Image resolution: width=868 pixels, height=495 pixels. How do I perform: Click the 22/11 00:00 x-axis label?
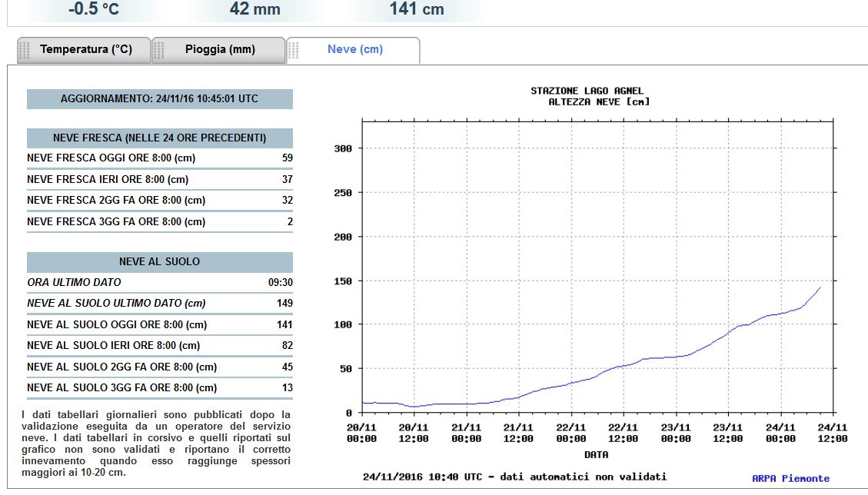[x=570, y=433]
